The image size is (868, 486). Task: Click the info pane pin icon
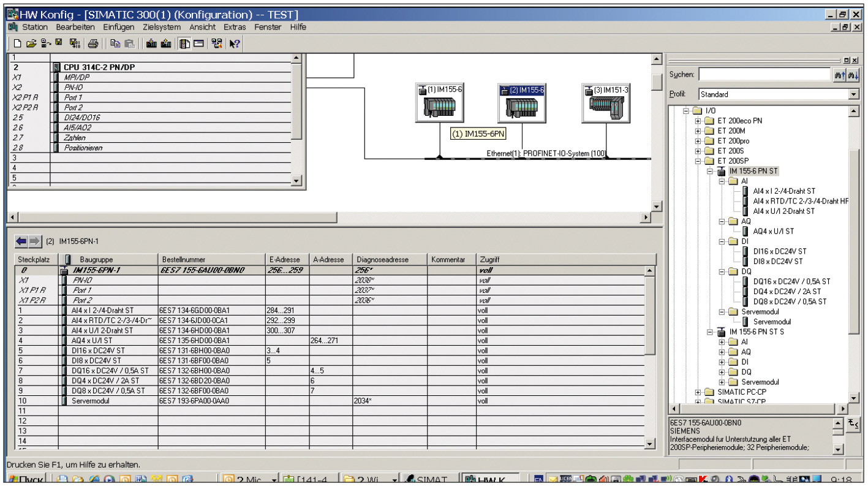click(x=854, y=424)
